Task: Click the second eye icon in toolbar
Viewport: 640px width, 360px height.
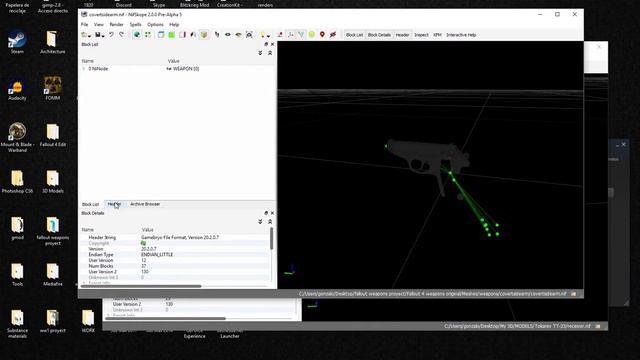Action: [238, 35]
